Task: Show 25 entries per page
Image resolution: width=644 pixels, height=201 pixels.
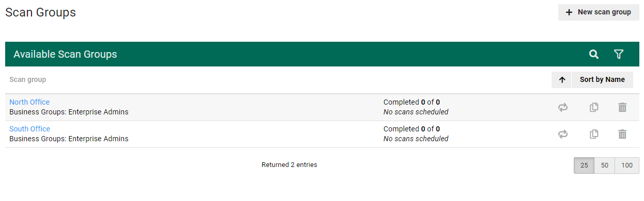Action: 584,165
